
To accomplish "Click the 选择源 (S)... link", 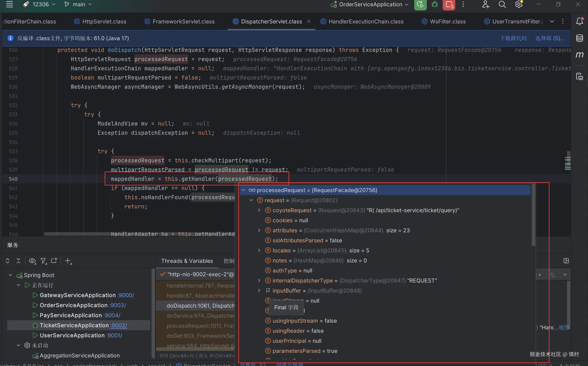I will [x=550, y=38].
